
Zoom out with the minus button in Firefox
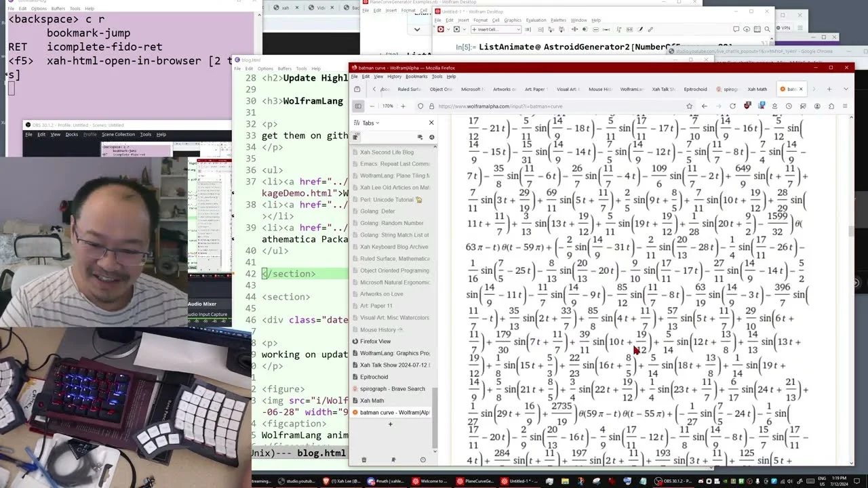[x=372, y=106]
